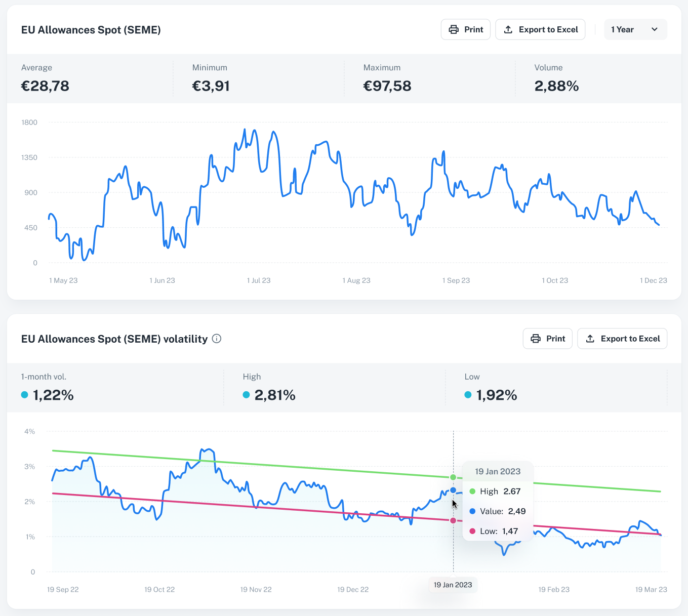Click the Minimum value €3,91
The height and width of the screenshot is (616, 688).
[x=211, y=86]
